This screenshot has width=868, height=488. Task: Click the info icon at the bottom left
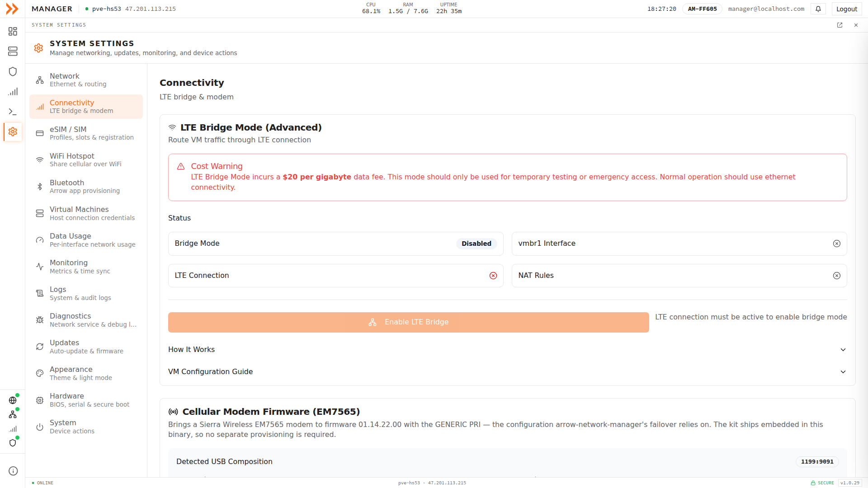(x=13, y=471)
